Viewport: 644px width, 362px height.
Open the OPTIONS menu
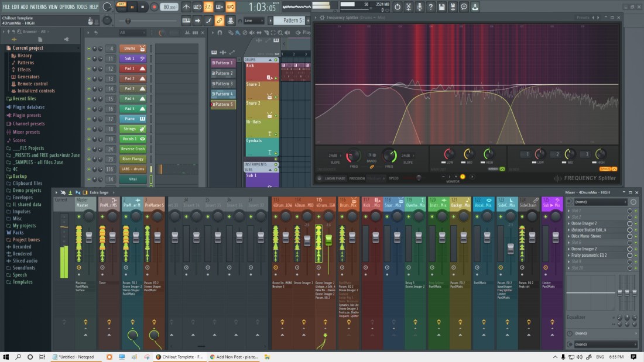click(67, 6)
